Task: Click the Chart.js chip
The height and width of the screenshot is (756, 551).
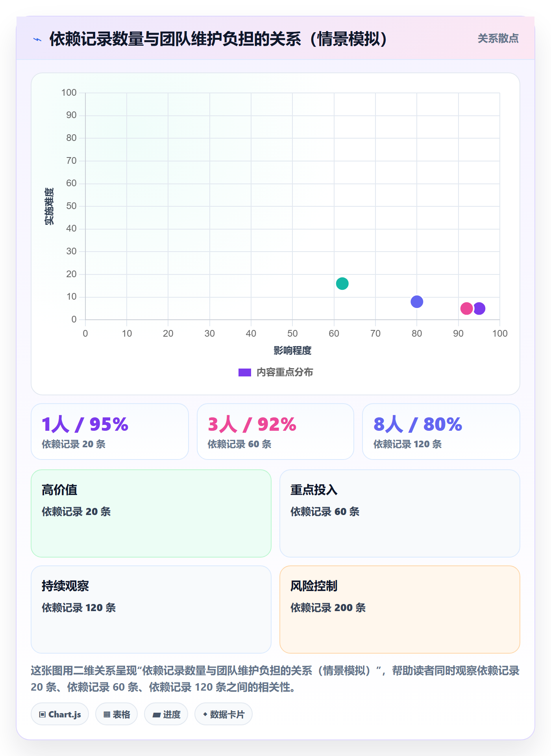Action: coord(60,714)
